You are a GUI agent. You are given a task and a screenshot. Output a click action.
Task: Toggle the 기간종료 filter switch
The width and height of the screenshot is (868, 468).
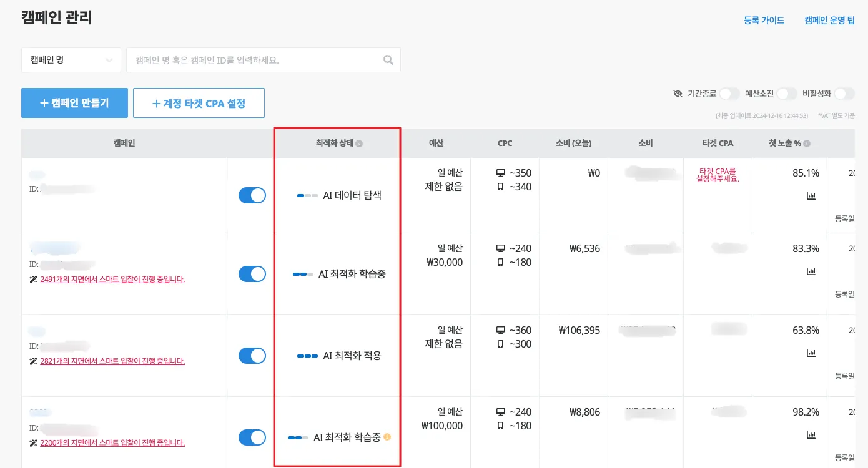729,94
